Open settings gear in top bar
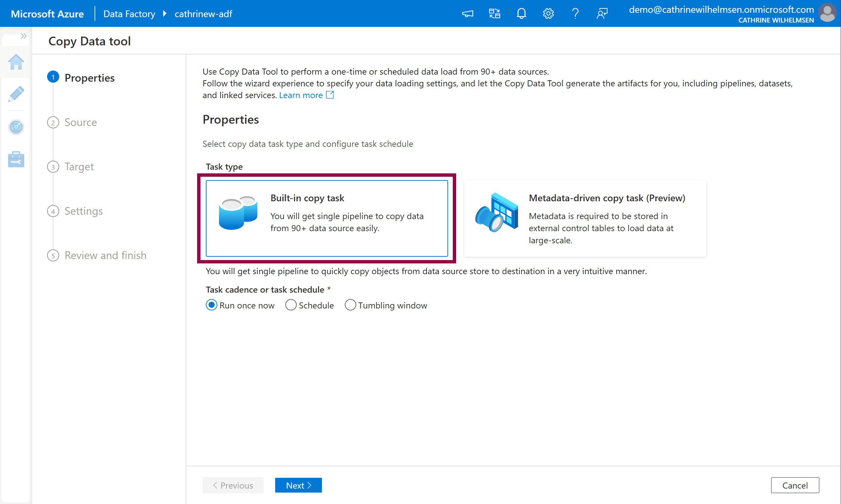This screenshot has height=504, width=841. click(x=548, y=13)
